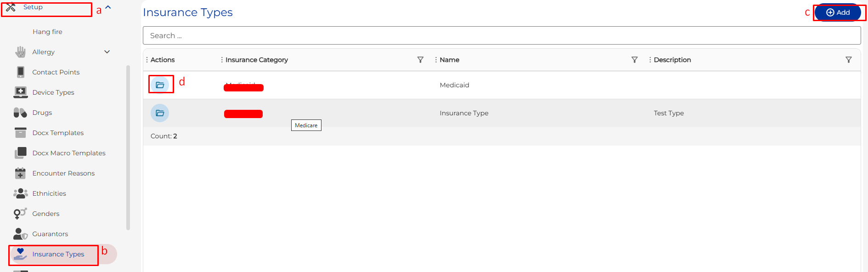
Task: Click the Add button
Action: click(838, 12)
